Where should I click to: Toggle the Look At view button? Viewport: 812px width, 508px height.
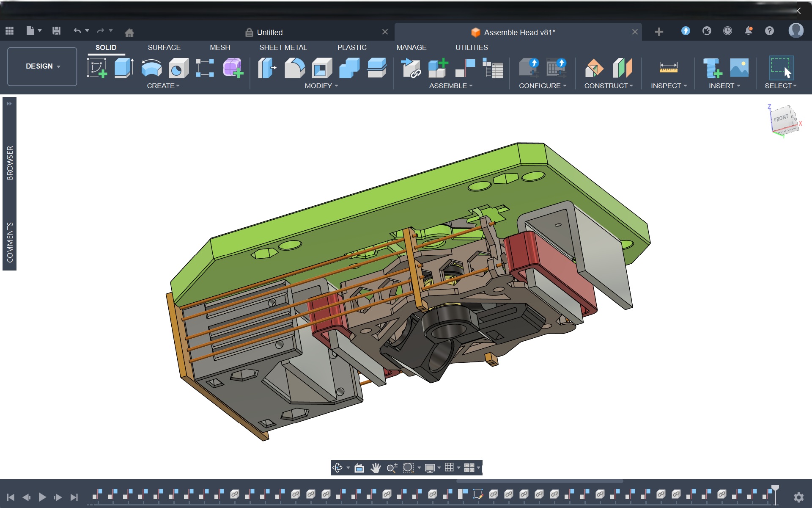tap(359, 468)
